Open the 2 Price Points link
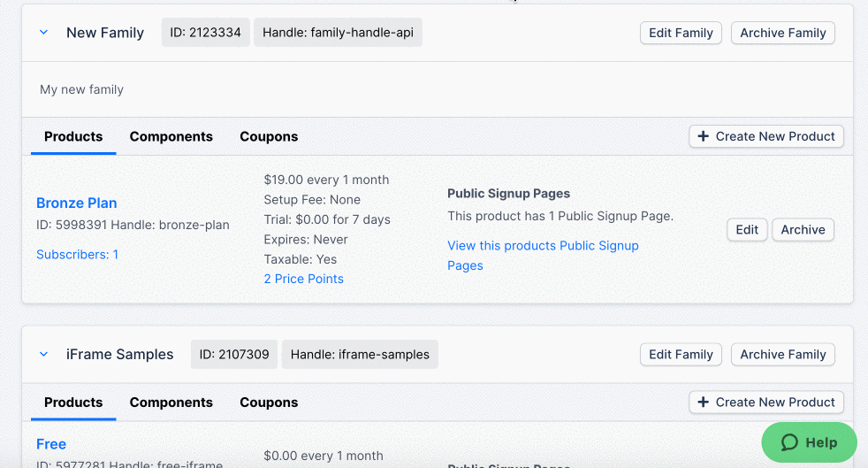 pyautogui.click(x=303, y=279)
